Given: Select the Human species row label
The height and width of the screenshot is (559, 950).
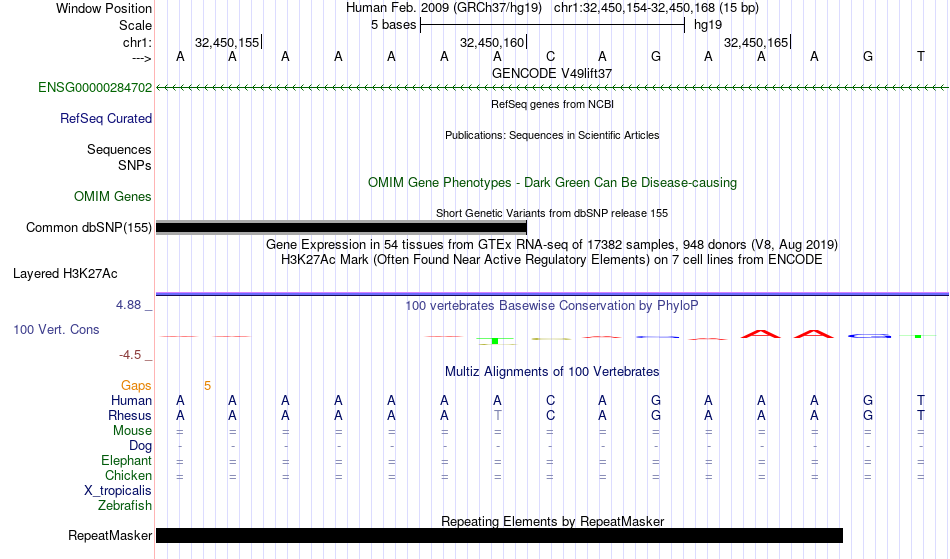Looking at the screenshot, I should pos(131,400).
